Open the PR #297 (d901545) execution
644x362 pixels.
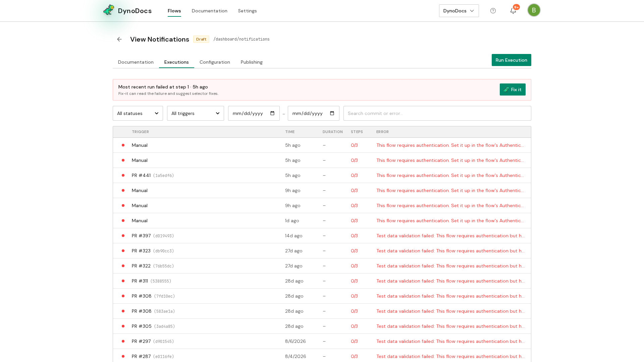tap(322, 341)
